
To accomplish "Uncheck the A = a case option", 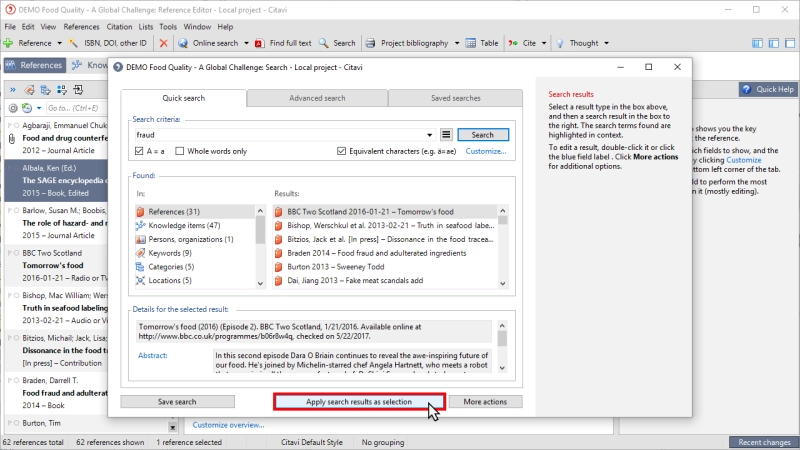I will click(x=139, y=151).
